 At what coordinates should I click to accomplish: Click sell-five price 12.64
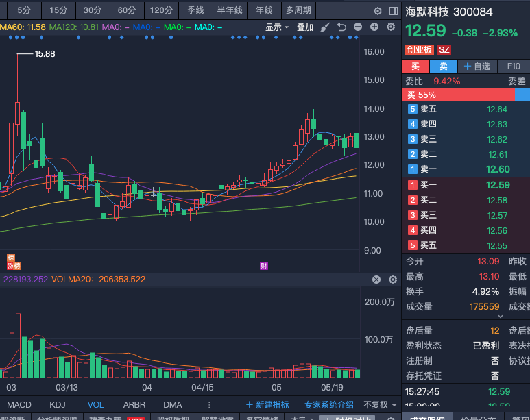(x=497, y=109)
